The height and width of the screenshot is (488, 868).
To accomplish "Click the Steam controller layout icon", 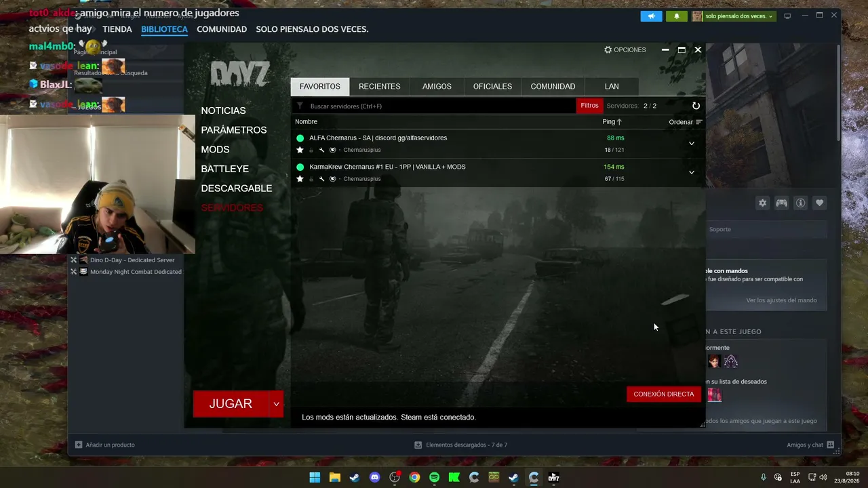I will 782,203.
